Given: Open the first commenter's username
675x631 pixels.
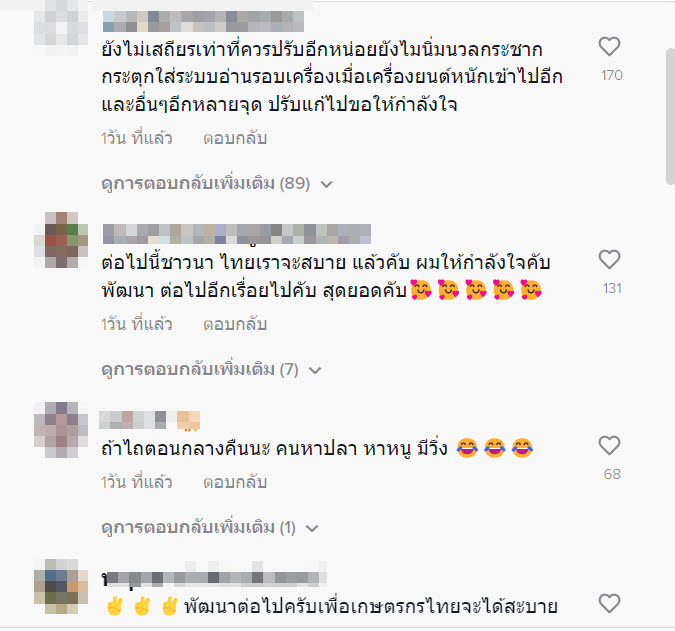Looking at the screenshot, I should (203, 22).
